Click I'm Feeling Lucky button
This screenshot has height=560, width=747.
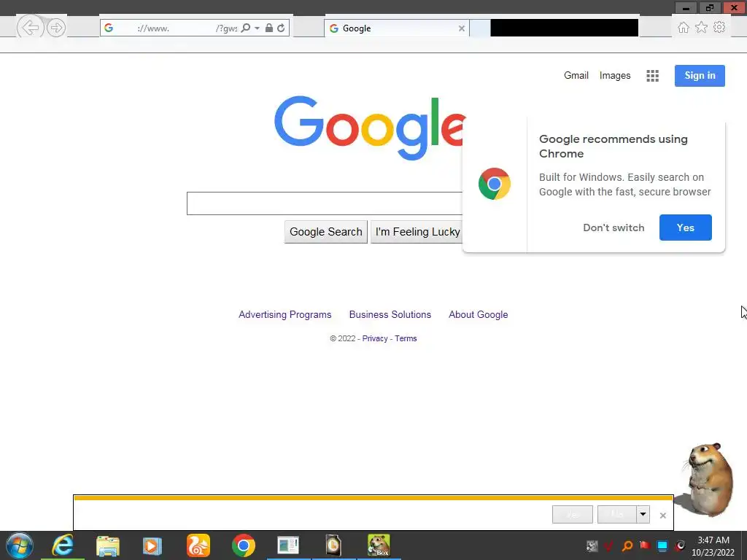click(x=417, y=232)
